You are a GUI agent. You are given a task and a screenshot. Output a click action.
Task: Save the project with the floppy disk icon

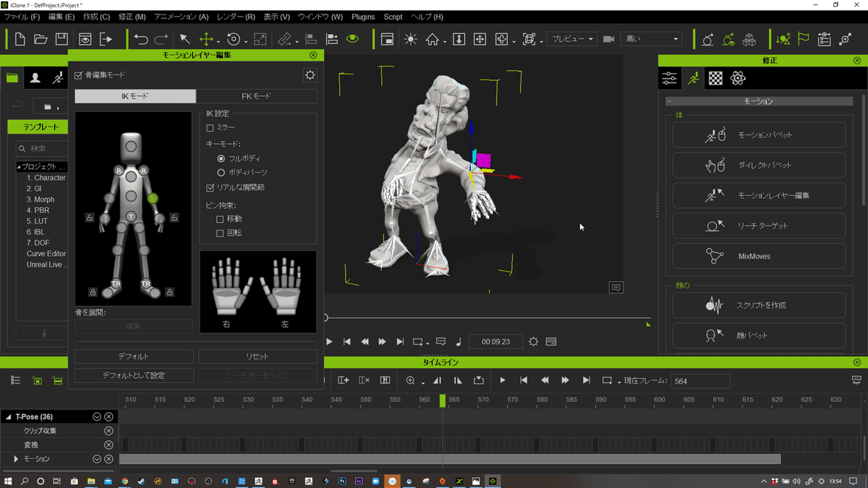[x=62, y=39]
